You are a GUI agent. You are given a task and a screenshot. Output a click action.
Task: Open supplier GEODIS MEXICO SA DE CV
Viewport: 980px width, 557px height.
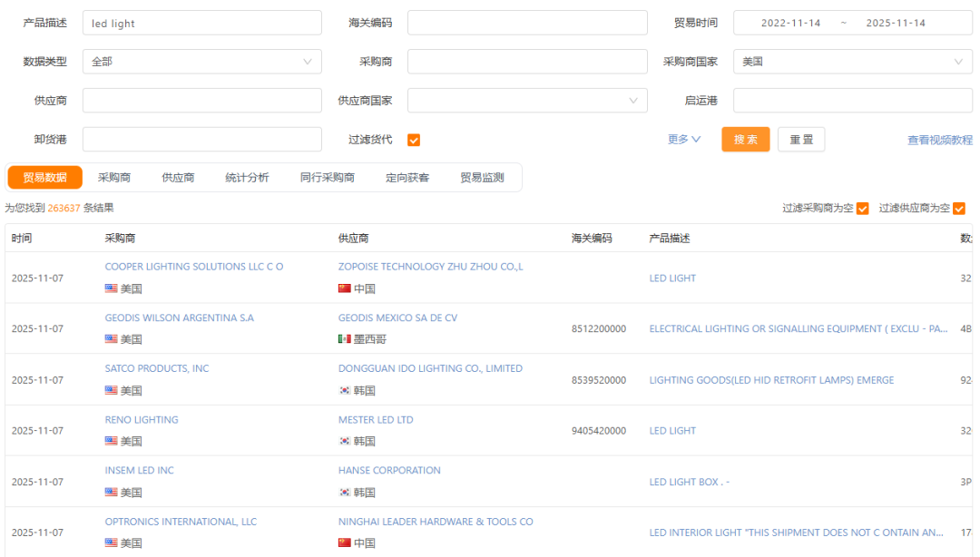(x=397, y=318)
